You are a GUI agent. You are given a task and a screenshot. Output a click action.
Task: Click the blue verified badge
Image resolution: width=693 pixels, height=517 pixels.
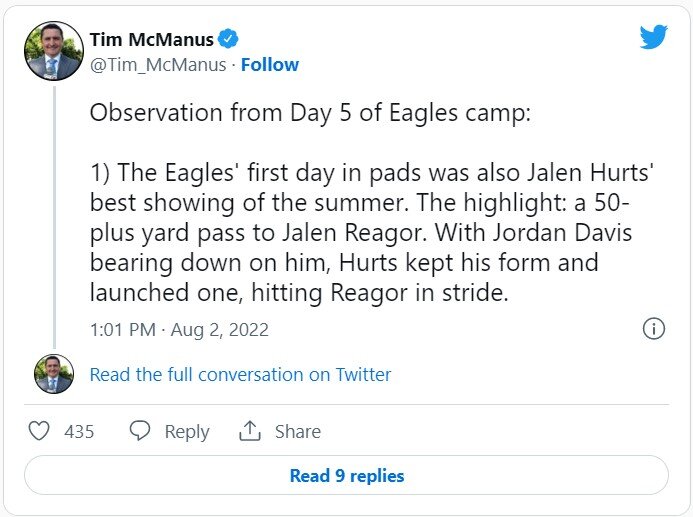coord(229,40)
